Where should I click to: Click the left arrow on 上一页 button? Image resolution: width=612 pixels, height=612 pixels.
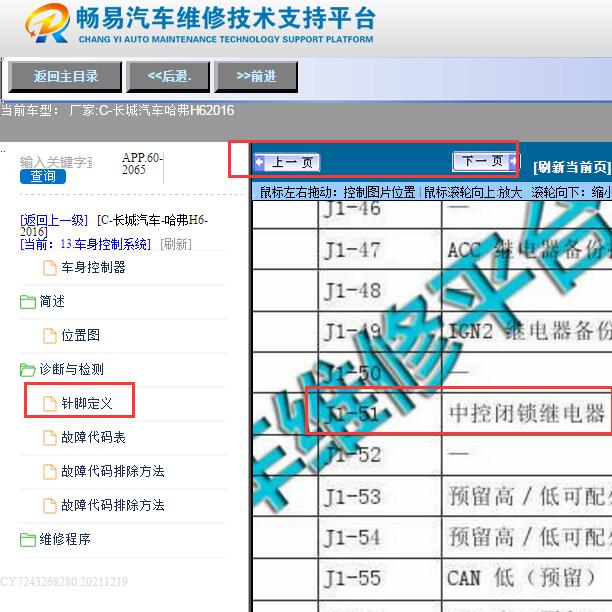259,162
